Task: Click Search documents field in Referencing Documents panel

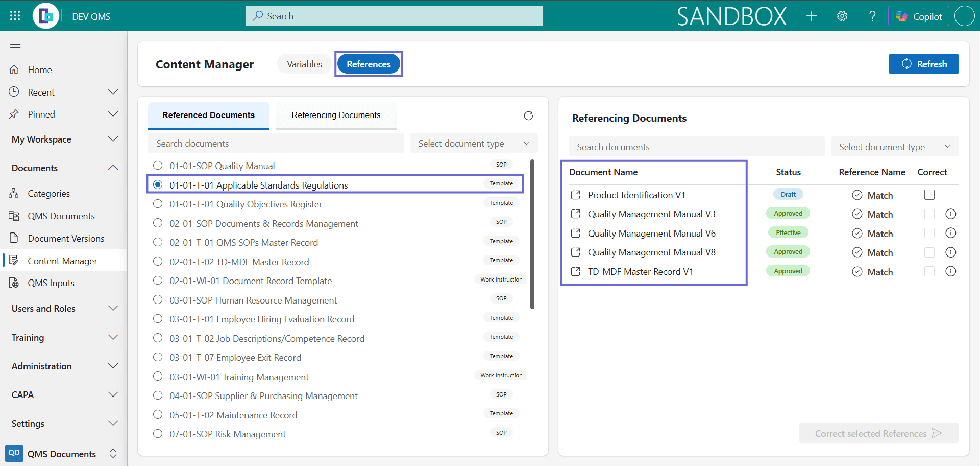Action: point(697,147)
